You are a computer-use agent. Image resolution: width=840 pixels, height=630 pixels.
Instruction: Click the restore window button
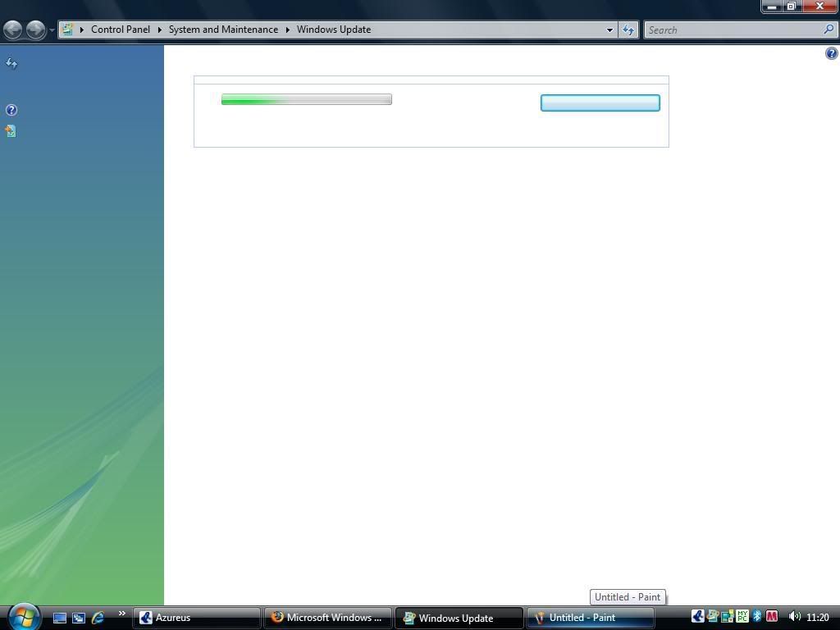tap(792, 7)
